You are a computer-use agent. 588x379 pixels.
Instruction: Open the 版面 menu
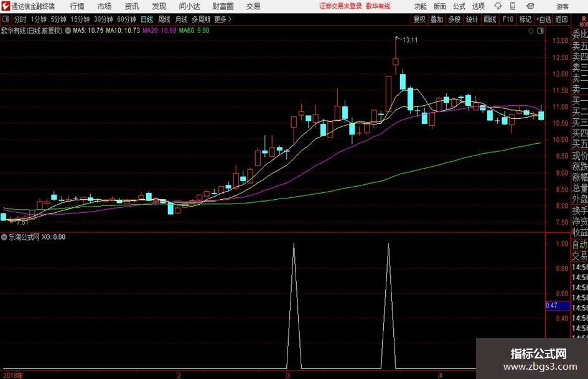(440, 6)
